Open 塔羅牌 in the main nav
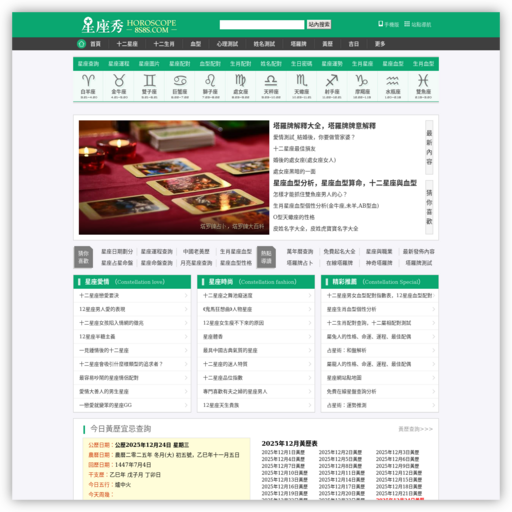 pos(298,44)
